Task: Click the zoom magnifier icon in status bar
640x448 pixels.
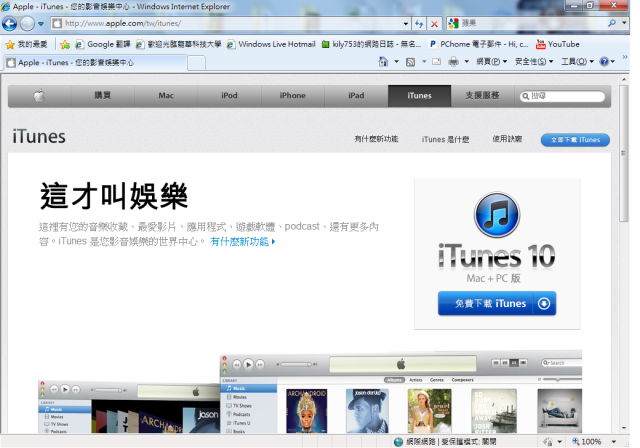Action: coord(576,441)
